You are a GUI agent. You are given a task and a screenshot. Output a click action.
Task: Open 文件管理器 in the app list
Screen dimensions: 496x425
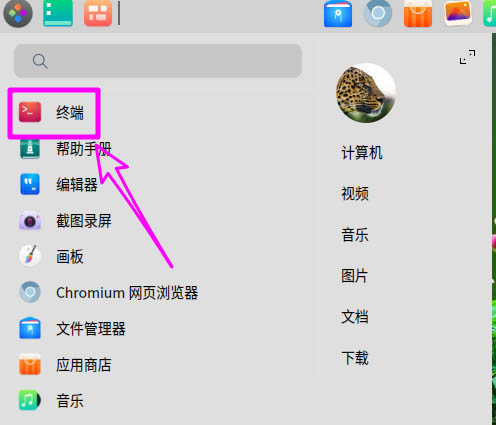pyautogui.click(x=72, y=329)
